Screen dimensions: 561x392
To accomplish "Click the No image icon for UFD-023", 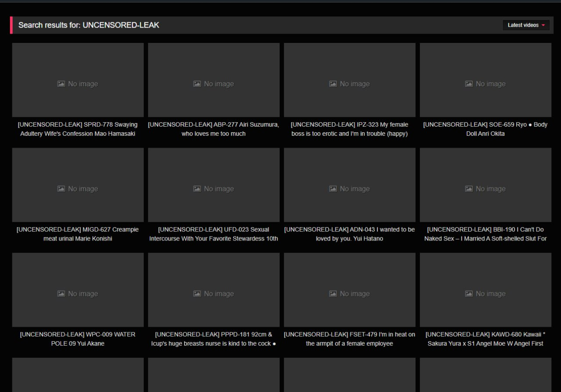I will point(197,189).
